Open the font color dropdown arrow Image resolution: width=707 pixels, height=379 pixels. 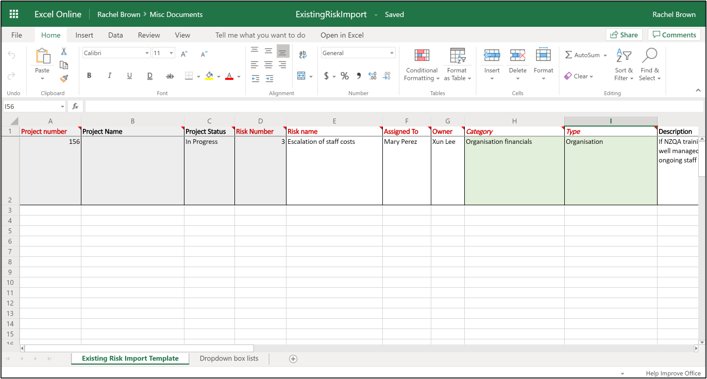point(239,77)
